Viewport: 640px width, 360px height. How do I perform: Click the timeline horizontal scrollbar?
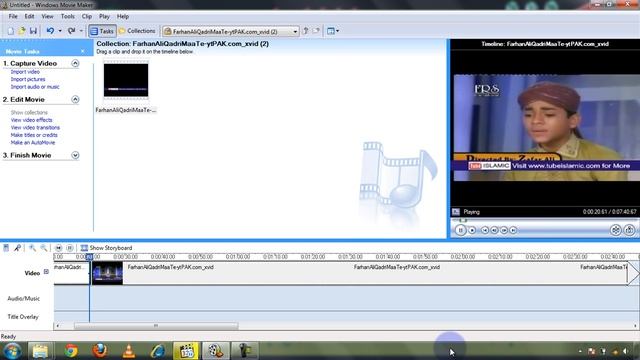pos(156,326)
